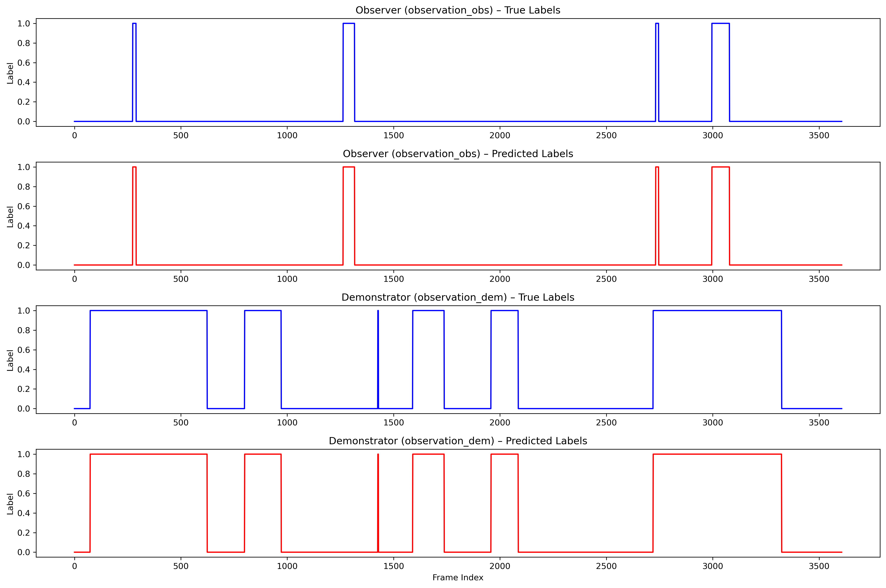Click y-tick "0.2" on Demonstrator Predicted Labels plot

(x=24, y=533)
